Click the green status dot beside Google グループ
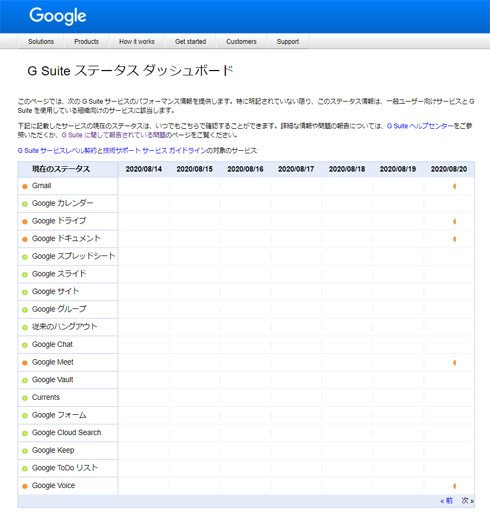This screenshot has width=490, height=519. point(25,310)
